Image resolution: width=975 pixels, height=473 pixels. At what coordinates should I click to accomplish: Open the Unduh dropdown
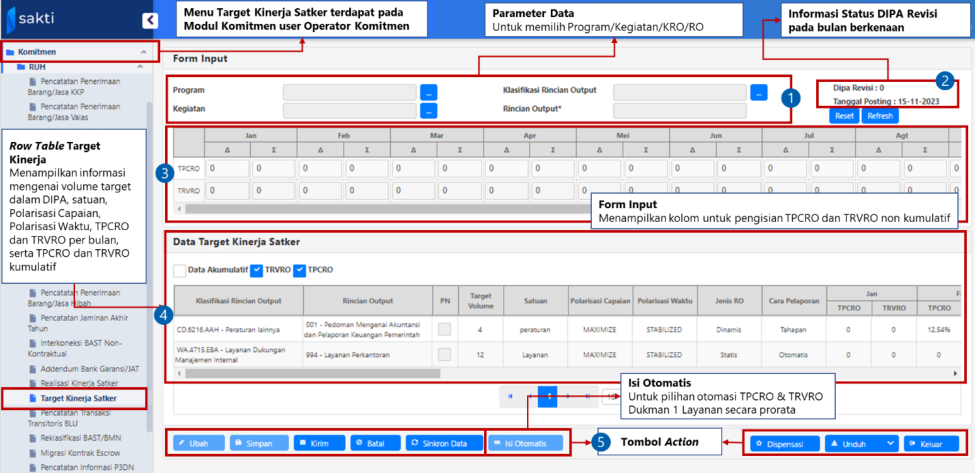861,443
